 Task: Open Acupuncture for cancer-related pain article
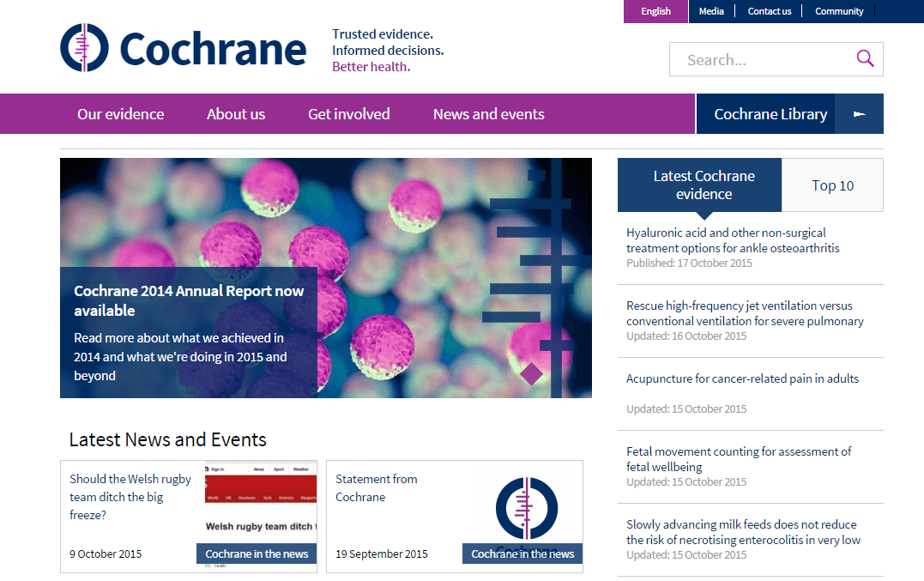tap(742, 378)
